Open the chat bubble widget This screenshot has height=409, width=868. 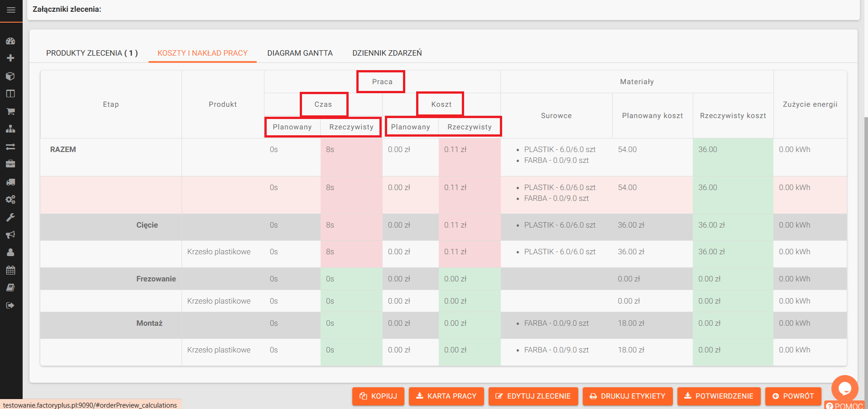click(844, 388)
